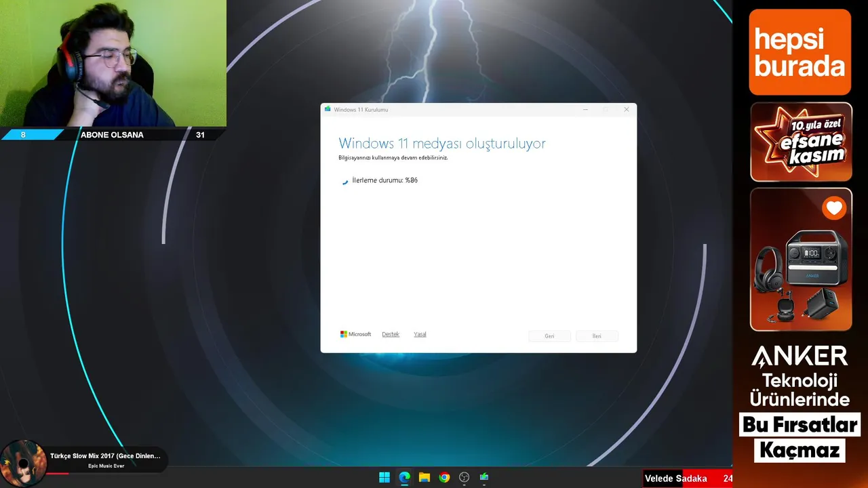Viewport: 868px width, 488px height.
Task: Open the Destek support link
Action: click(x=391, y=334)
